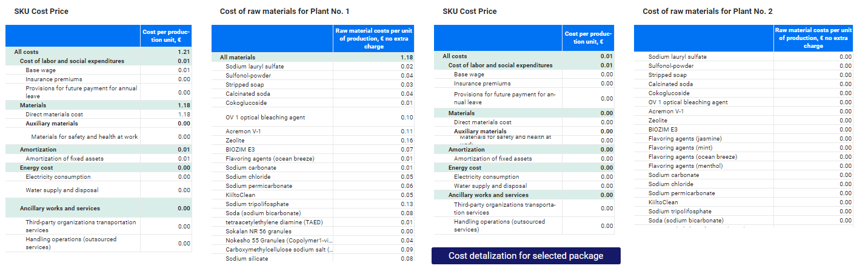Select the Raw material costs column header for Plant No. 2
868x274 pixels.
tap(813, 38)
